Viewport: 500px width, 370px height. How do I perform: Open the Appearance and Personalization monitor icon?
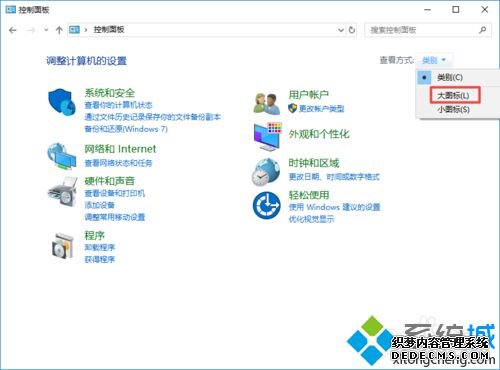(267, 136)
